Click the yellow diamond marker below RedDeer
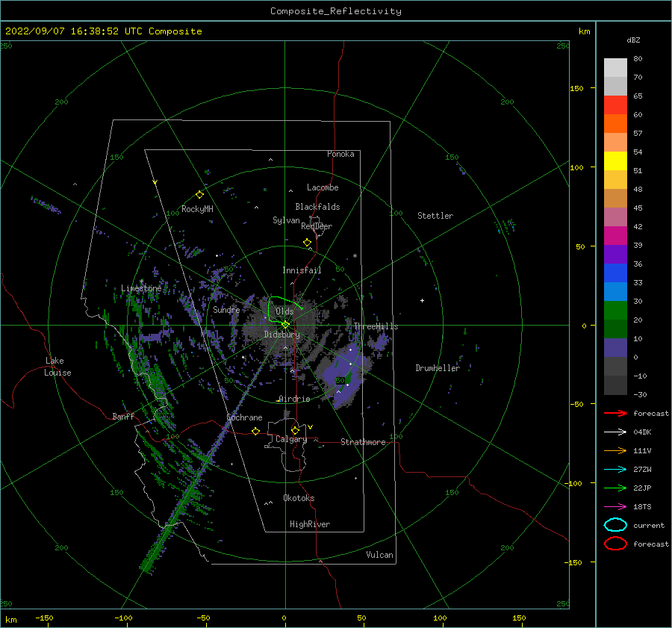The image size is (672, 628). (307, 242)
